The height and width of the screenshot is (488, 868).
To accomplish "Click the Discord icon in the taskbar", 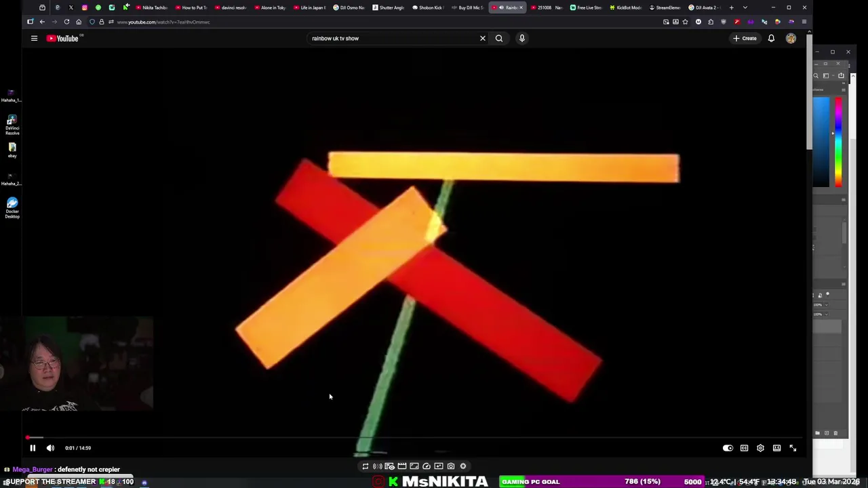I will [144, 483].
